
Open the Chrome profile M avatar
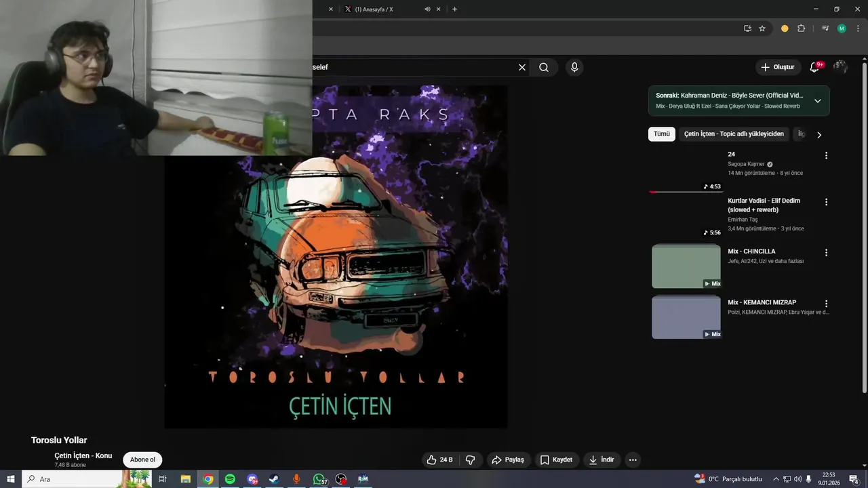click(842, 28)
